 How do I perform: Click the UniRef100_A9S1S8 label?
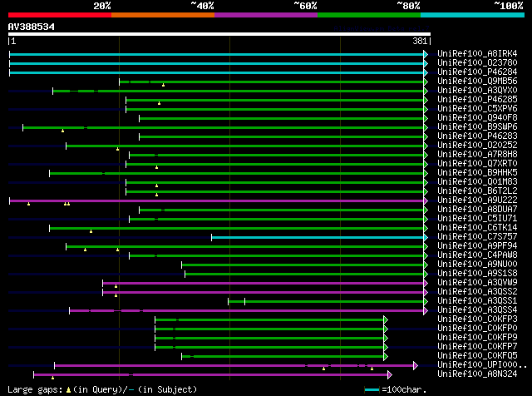tap(477, 274)
